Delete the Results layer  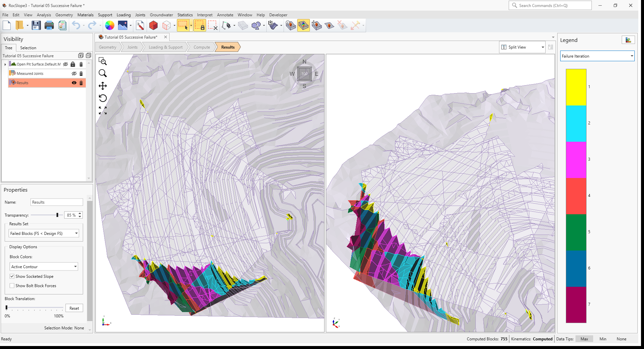click(x=81, y=83)
